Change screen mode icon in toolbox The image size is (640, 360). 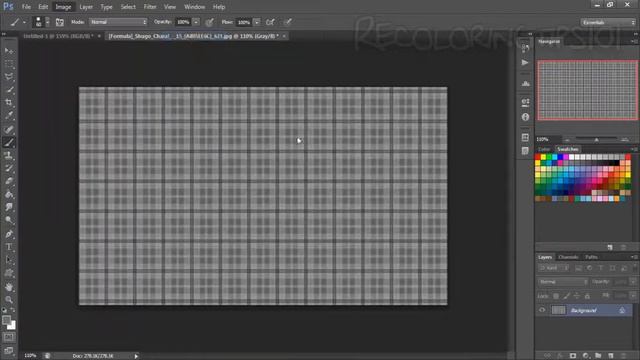point(9,351)
